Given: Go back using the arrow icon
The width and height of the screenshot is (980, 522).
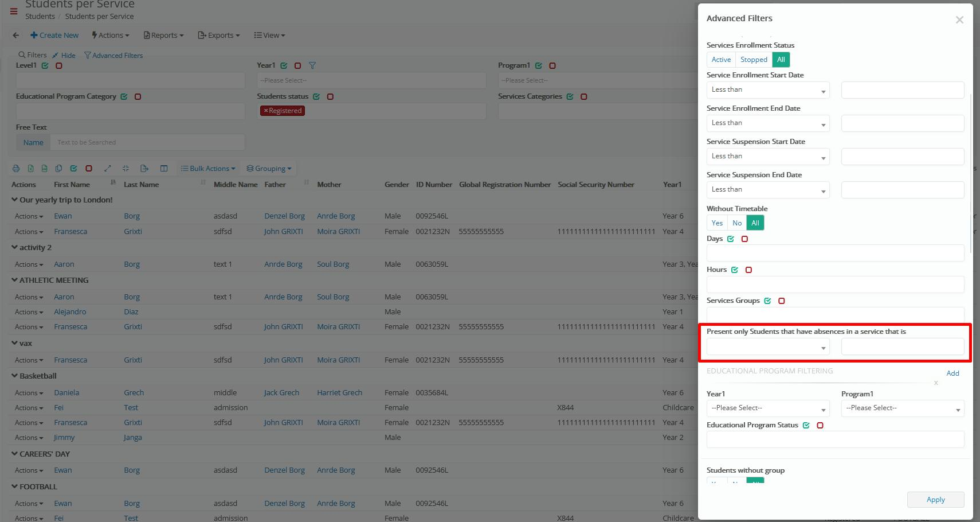Looking at the screenshot, I should [x=15, y=35].
